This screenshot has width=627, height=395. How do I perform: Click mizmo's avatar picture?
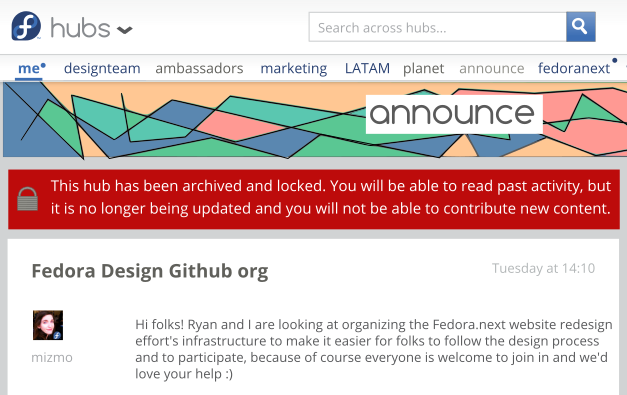48,325
